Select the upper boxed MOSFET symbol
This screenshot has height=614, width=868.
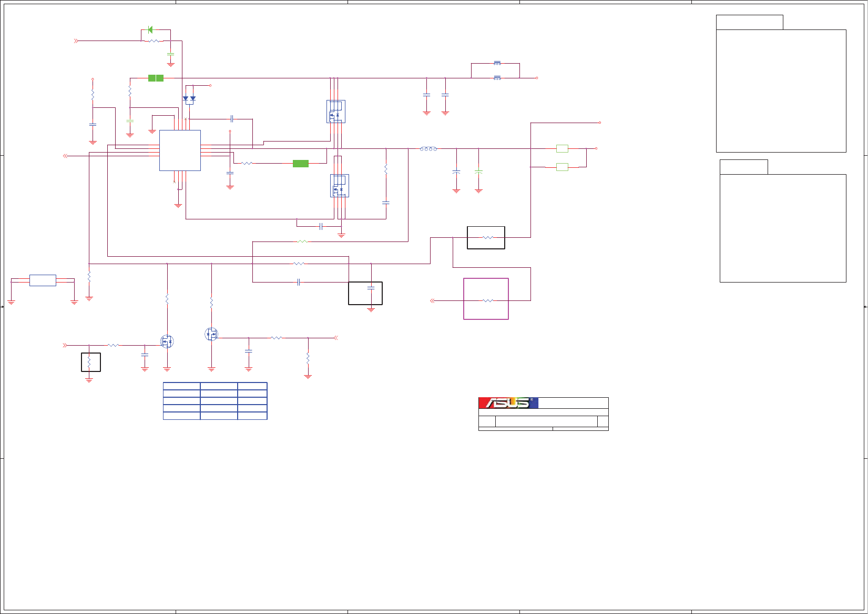point(336,111)
